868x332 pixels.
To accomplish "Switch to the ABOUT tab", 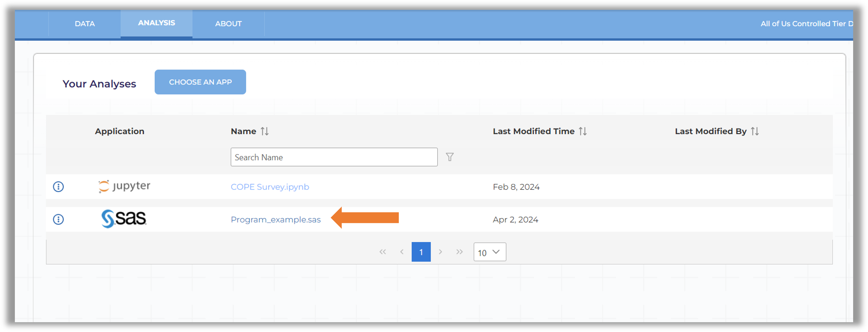I will click(229, 24).
